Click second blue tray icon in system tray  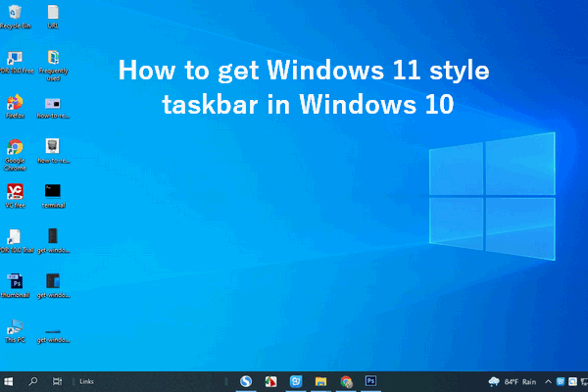(572, 382)
